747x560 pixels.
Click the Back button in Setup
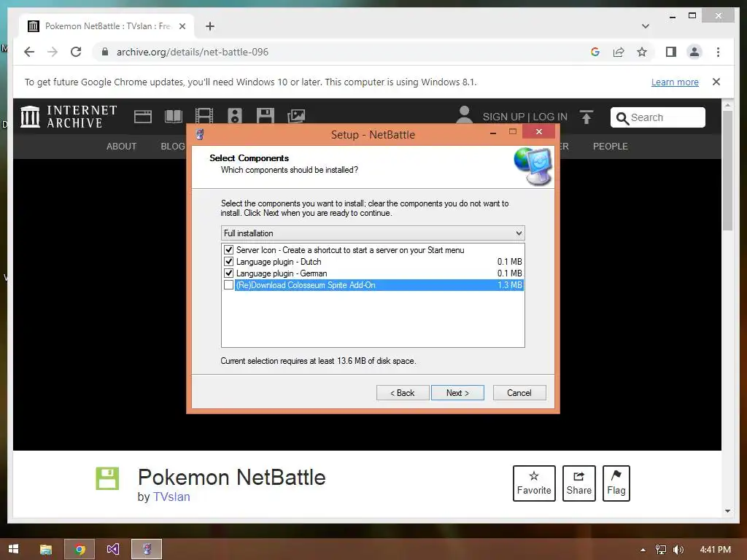point(403,393)
